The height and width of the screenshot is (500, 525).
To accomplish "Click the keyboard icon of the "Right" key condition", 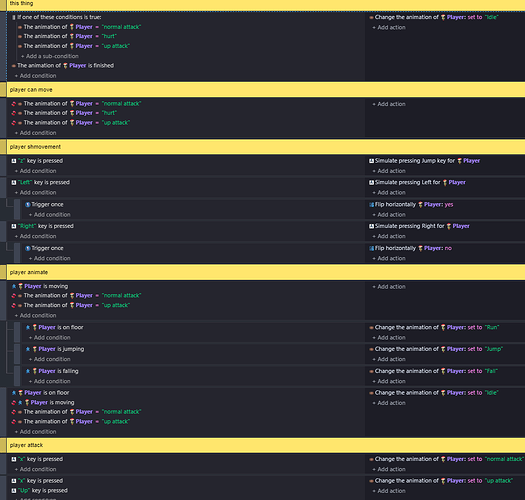I will (x=14, y=226).
